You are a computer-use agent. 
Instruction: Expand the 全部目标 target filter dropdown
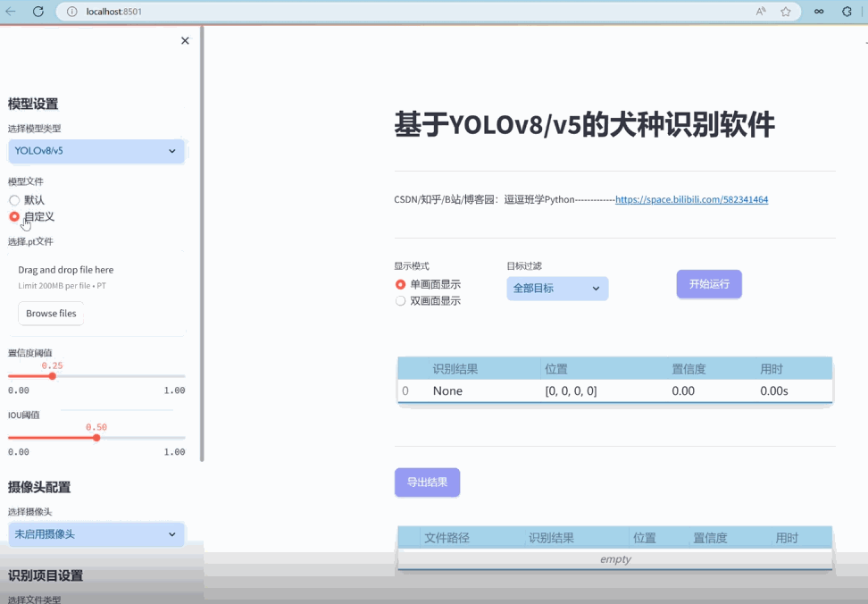[556, 288]
